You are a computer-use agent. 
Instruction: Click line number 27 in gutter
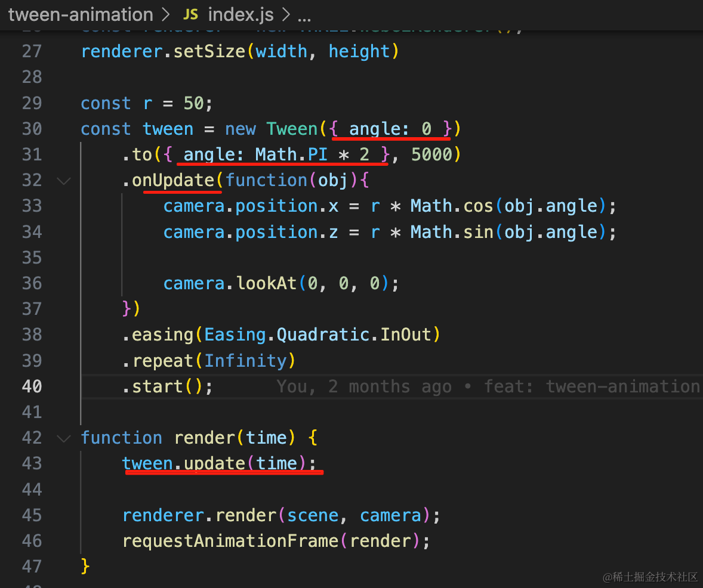(x=32, y=51)
